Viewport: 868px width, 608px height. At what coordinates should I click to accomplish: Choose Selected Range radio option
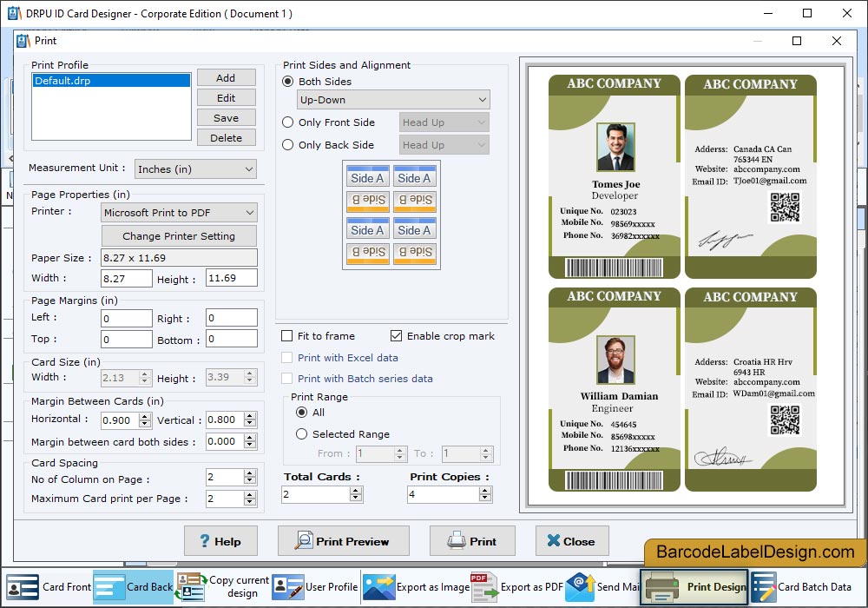(x=302, y=434)
